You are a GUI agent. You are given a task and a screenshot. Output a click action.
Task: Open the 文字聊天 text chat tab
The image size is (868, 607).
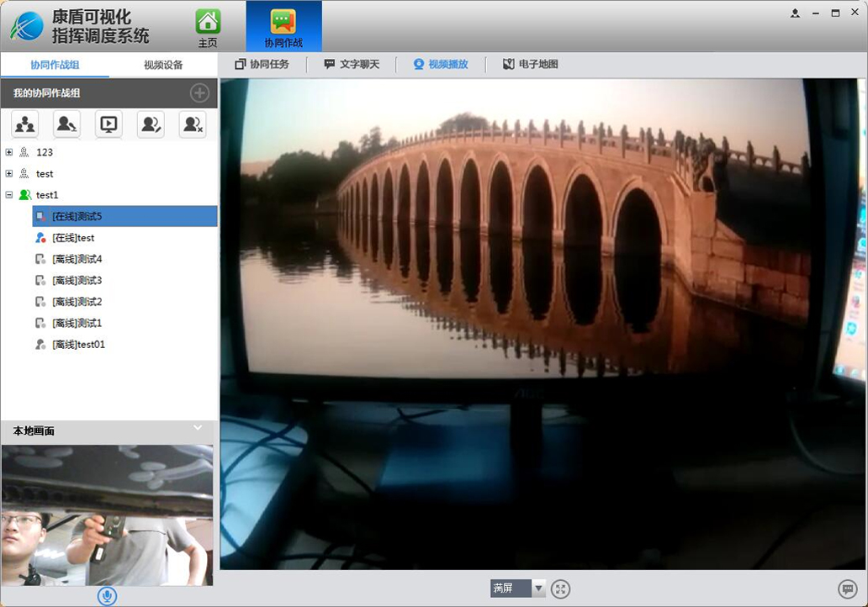352,65
